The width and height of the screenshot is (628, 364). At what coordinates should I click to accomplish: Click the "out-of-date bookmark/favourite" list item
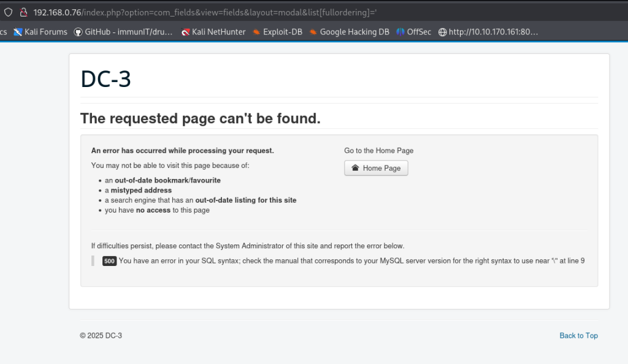point(163,180)
